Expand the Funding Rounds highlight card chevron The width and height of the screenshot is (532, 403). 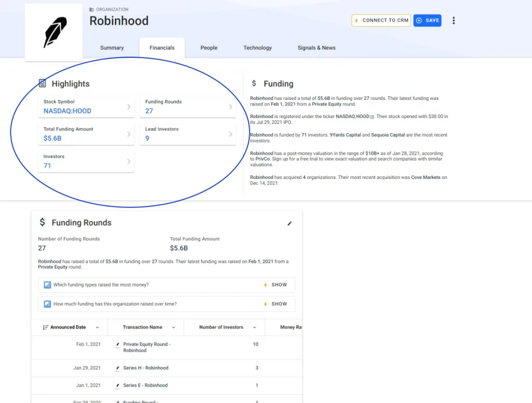pyautogui.click(x=231, y=107)
